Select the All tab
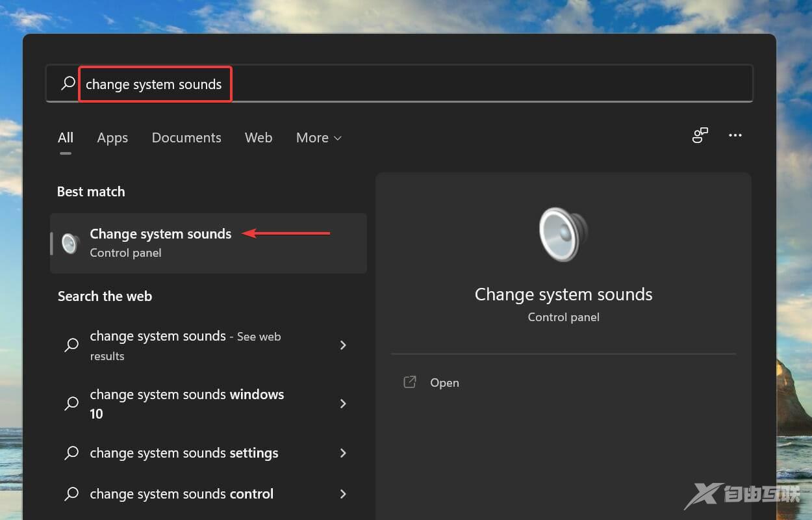The image size is (812, 520). 65,138
